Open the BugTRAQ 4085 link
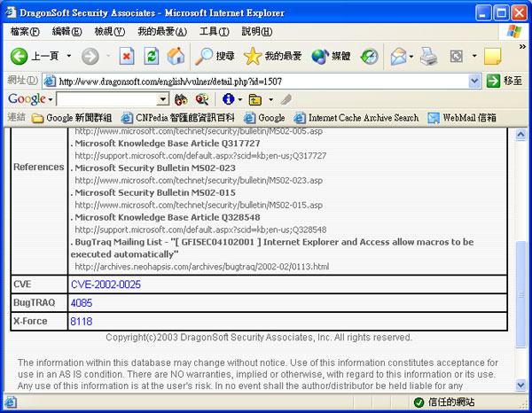The image size is (532, 413). click(81, 303)
